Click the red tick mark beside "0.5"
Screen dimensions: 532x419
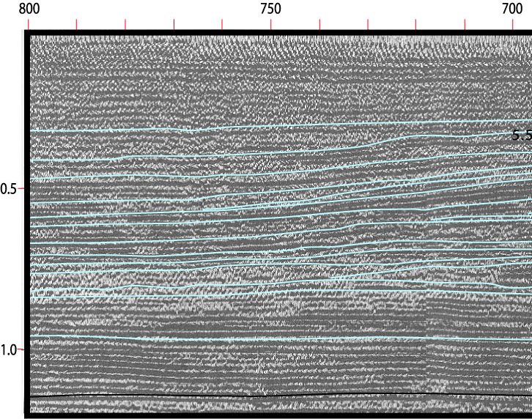[21, 188]
